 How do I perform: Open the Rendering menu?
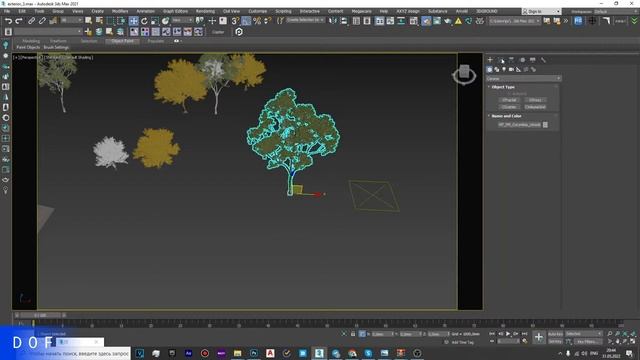click(x=205, y=11)
